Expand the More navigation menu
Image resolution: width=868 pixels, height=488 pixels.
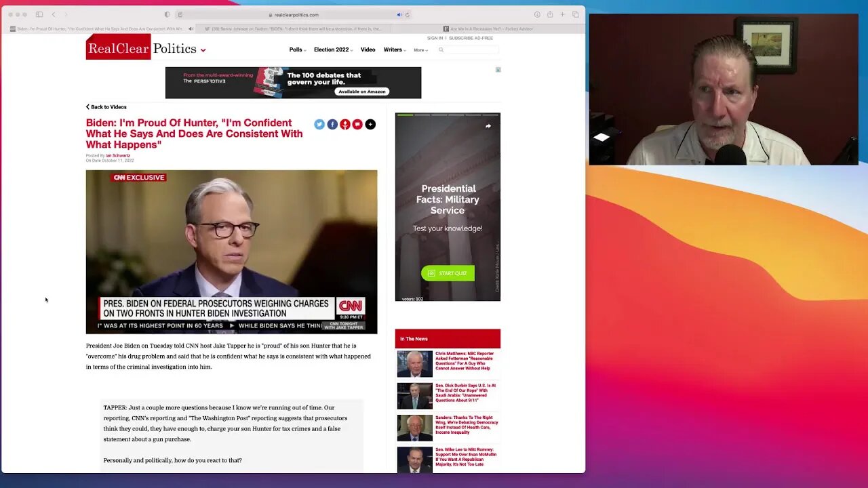421,50
